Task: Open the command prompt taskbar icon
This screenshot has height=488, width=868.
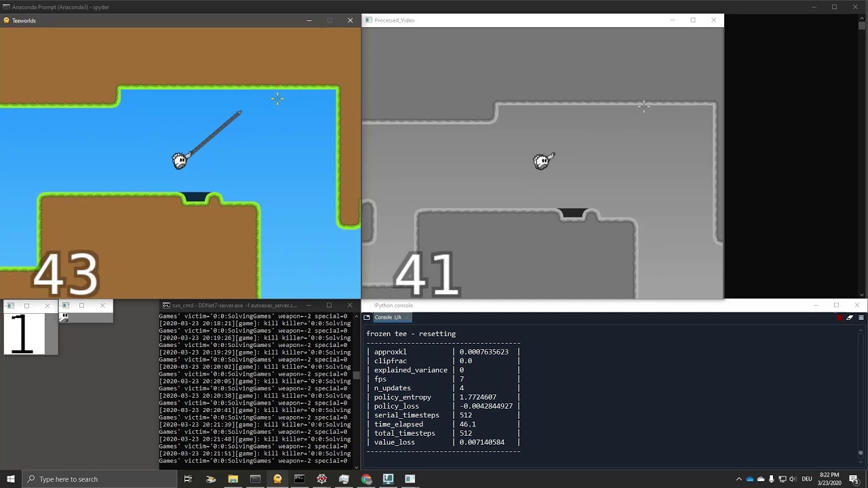Action: pos(299,479)
